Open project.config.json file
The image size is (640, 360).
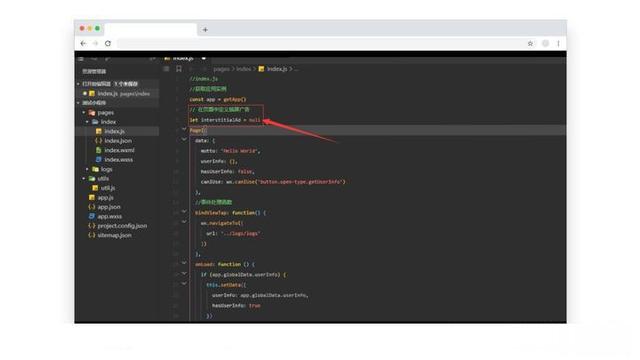(x=122, y=226)
